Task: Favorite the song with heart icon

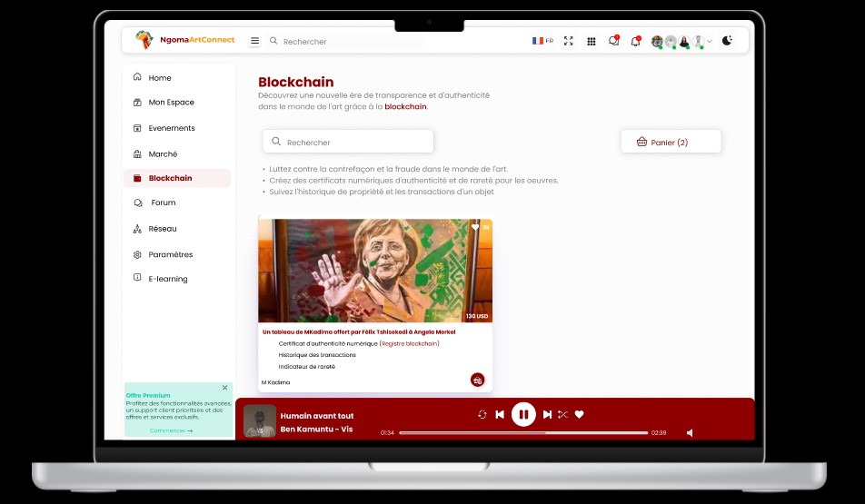Action: click(580, 414)
